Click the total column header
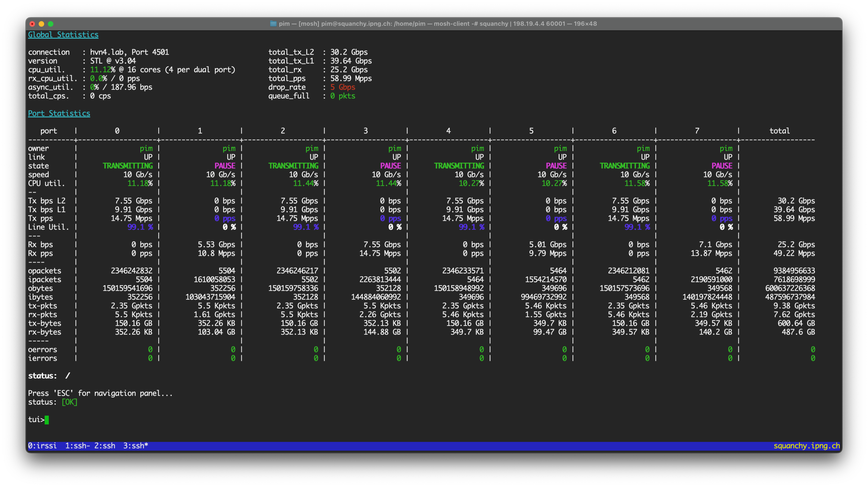 (x=779, y=131)
